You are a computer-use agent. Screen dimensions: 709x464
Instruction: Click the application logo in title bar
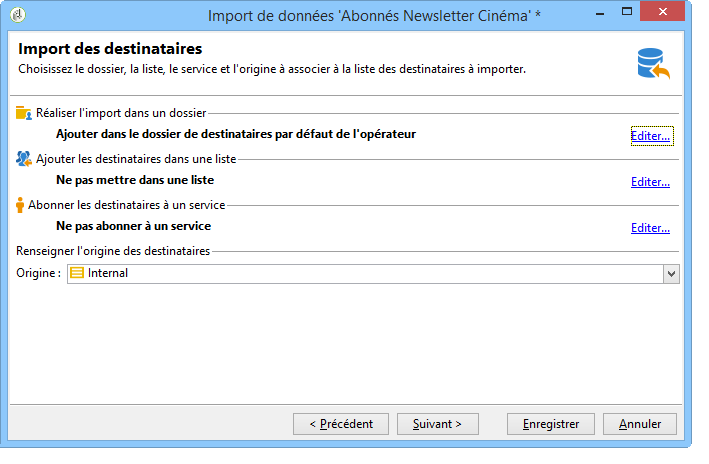[18, 15]
